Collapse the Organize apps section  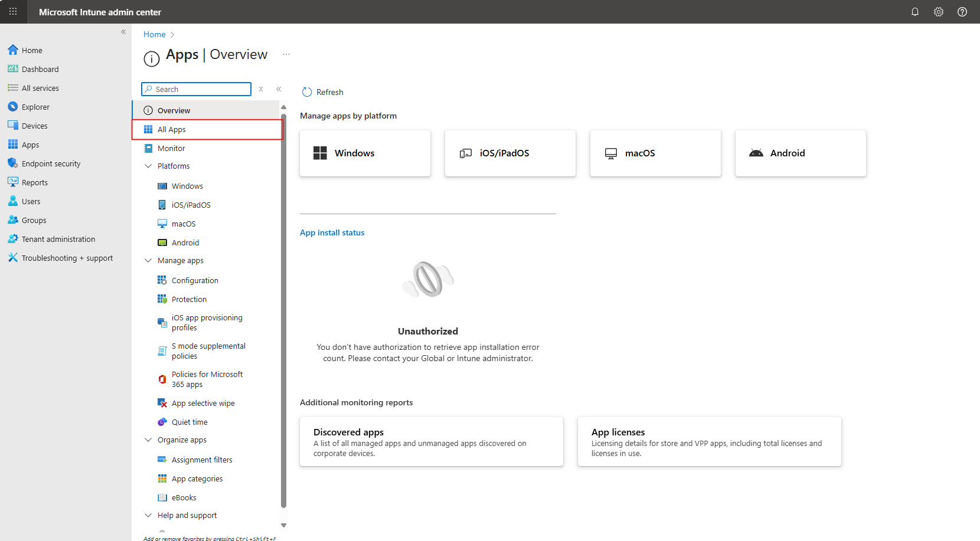(x=148, y=440)
